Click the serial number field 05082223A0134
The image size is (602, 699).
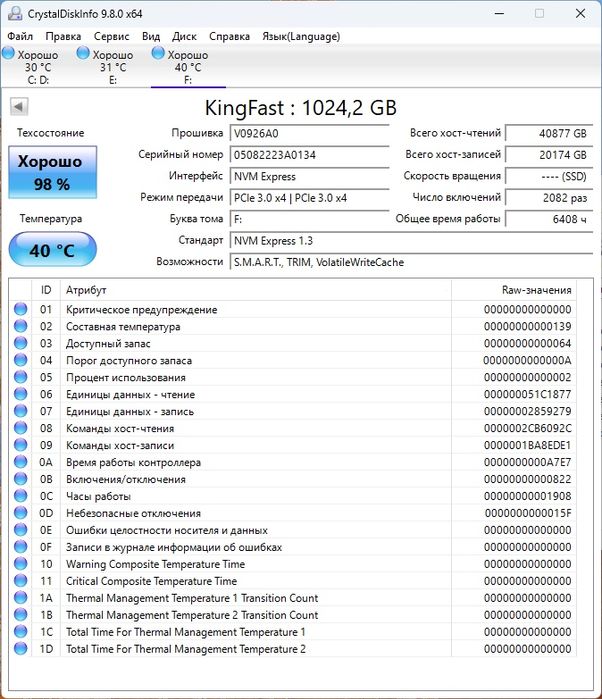tap(309, 154)
